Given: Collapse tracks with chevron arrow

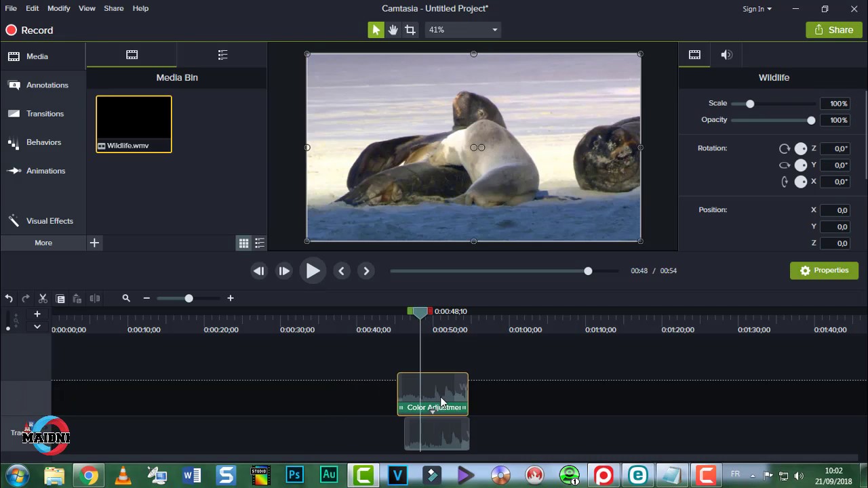Looking at the screenshot, I should pyautogui.click(x=37, y=327).
